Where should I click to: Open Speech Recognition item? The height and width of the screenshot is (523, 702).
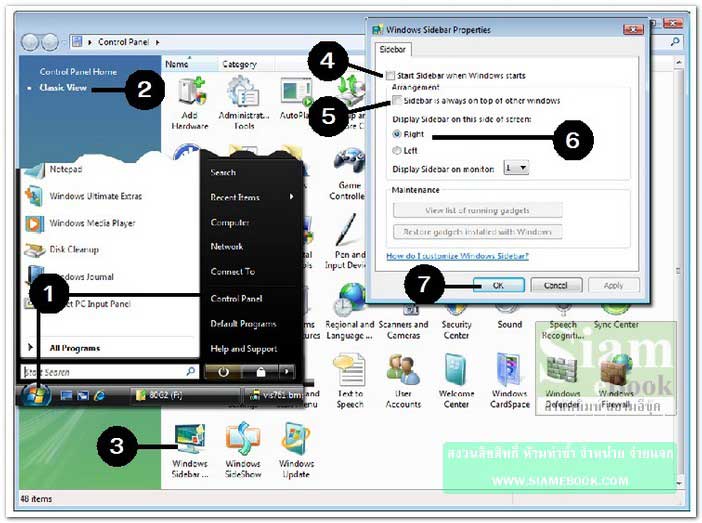point(563,323)
